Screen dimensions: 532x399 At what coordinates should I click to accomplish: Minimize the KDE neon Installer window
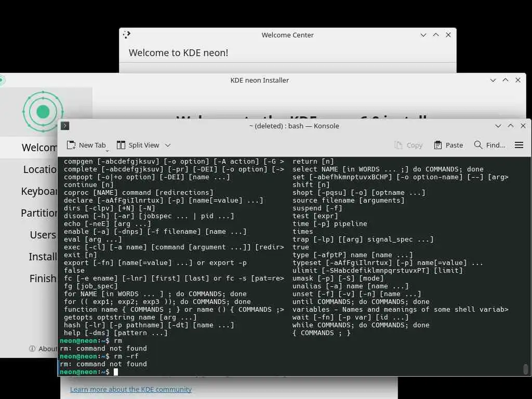(493, 80)
